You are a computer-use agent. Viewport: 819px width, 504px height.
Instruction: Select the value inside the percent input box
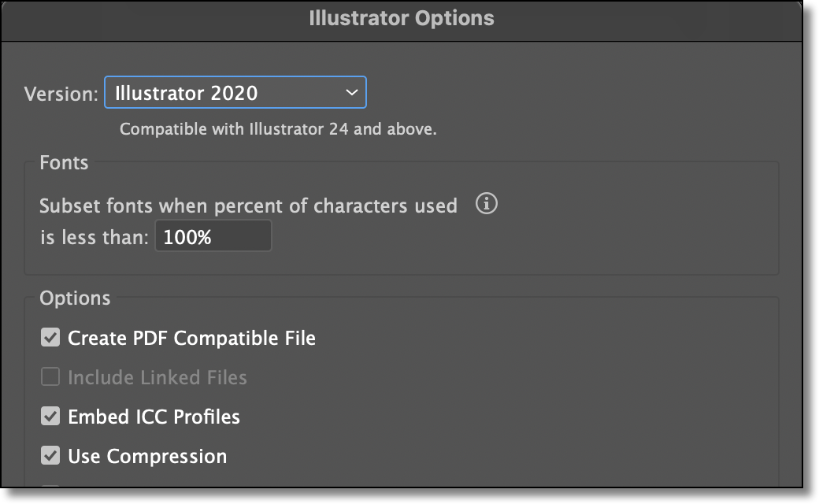[x=213, y=235]
